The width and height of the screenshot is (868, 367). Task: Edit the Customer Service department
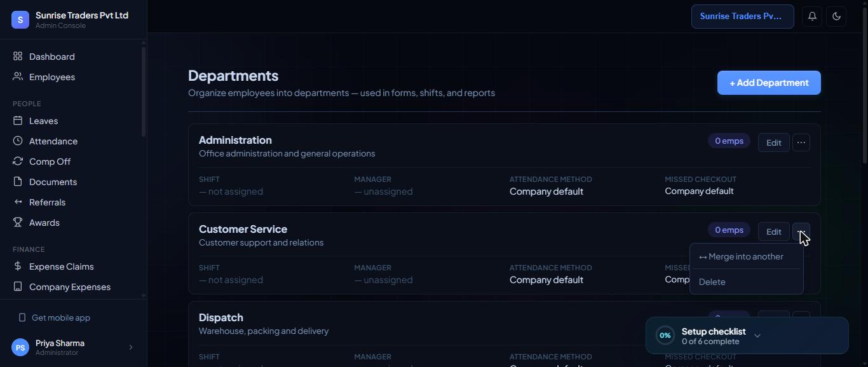773,232
